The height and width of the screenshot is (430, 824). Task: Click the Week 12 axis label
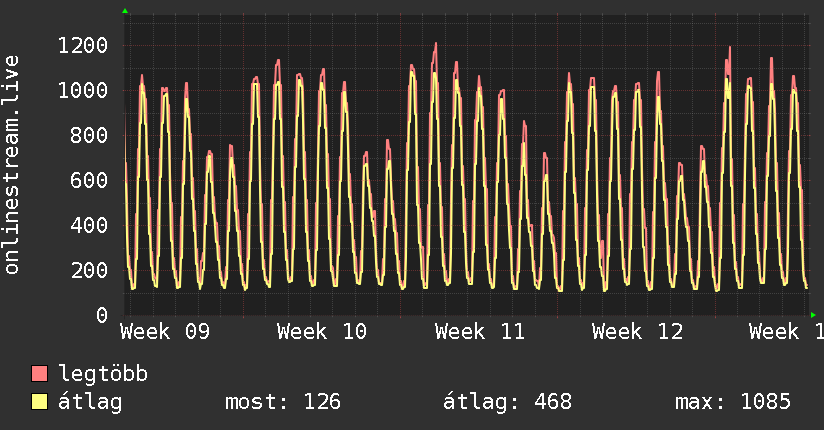[637, 332]
